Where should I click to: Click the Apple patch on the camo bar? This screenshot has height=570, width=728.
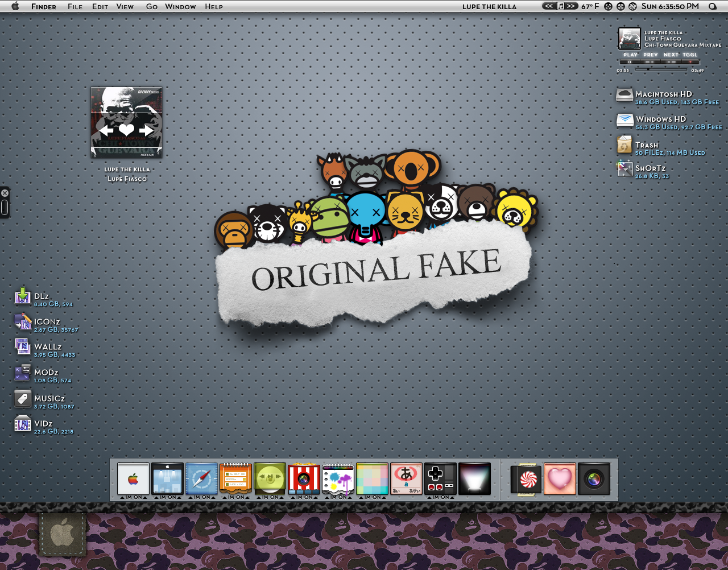pyautogui.click(x=63, y=535)
